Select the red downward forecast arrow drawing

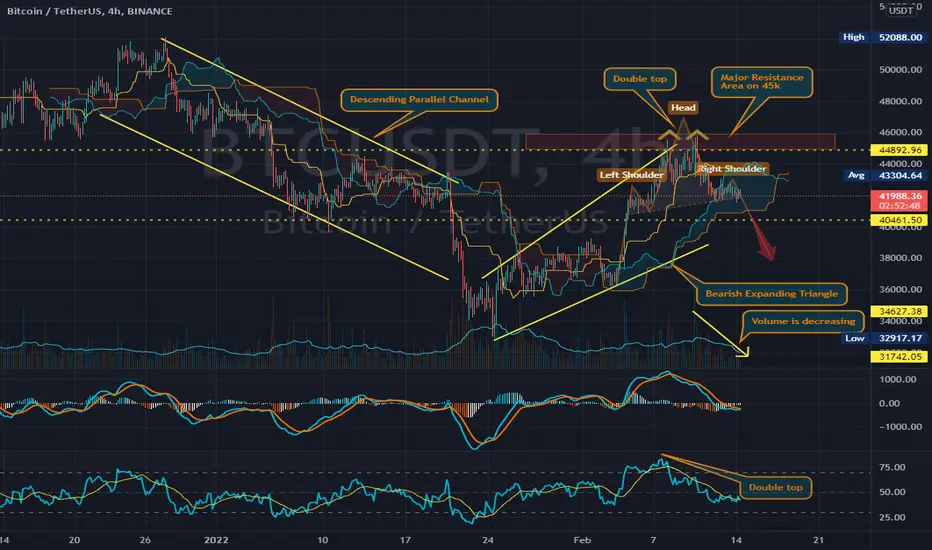click(759, 231)
